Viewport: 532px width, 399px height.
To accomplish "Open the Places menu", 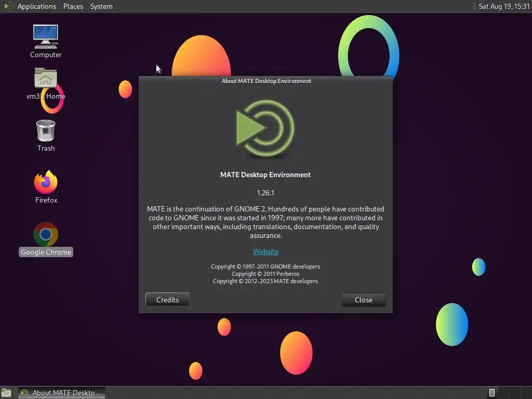I will (x=73, y=6).
